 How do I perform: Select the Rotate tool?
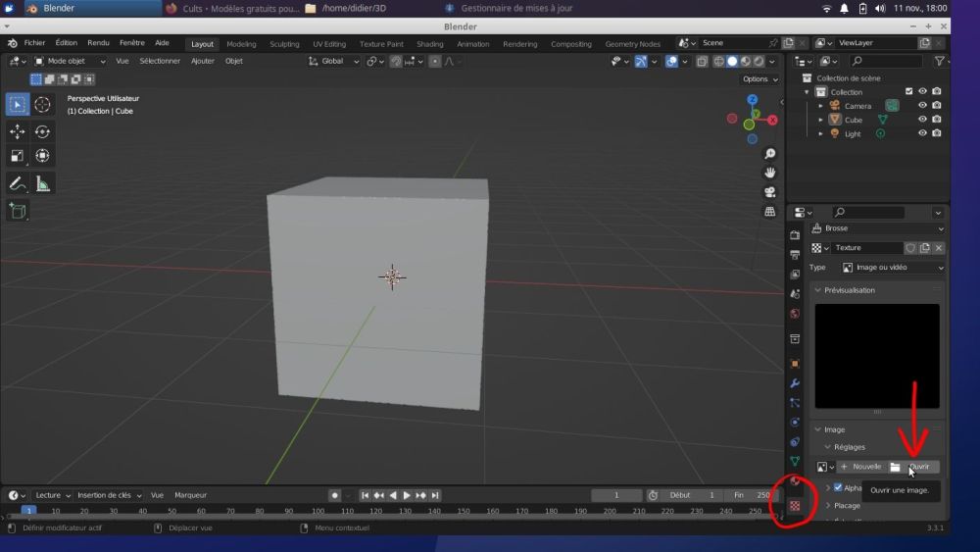[x=43, y=131]
